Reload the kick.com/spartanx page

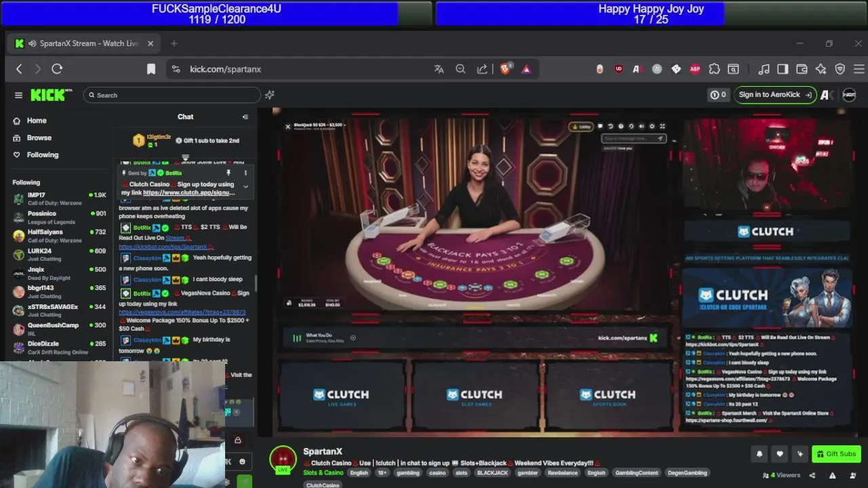point(57,68)
